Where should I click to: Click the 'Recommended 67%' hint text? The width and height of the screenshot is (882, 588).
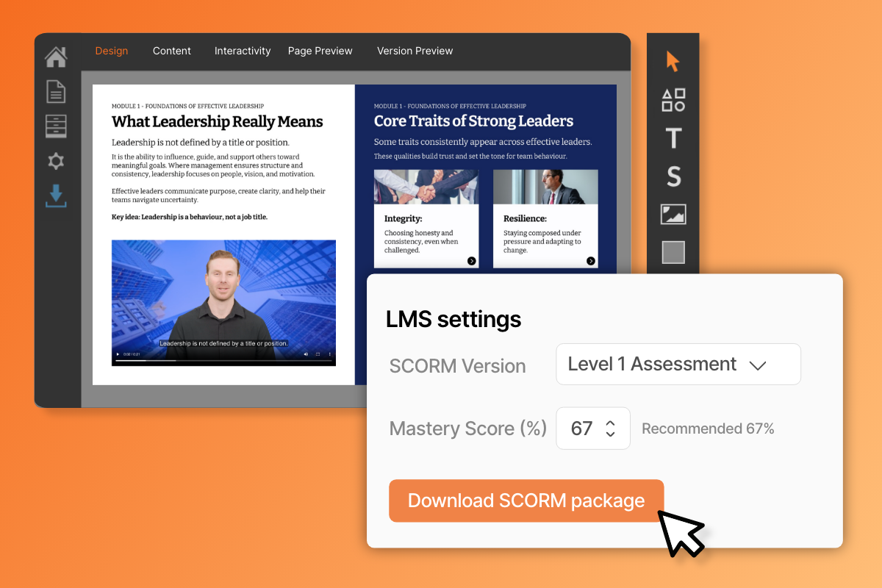708,429
